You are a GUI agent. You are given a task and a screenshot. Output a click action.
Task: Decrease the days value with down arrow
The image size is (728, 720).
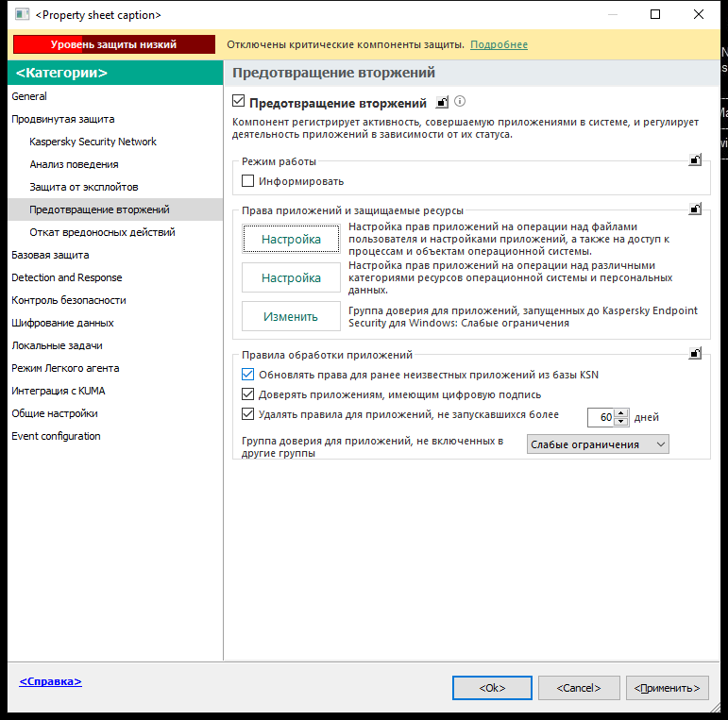coord(620,422)
